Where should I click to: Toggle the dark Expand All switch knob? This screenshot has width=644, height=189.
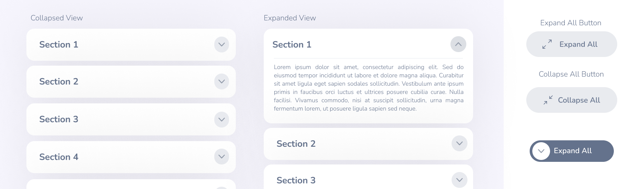[541, 151]
